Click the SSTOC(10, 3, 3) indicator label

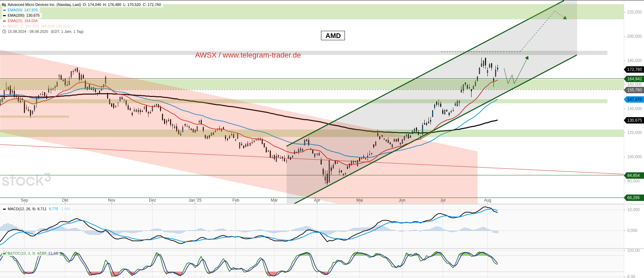(22, 253)
